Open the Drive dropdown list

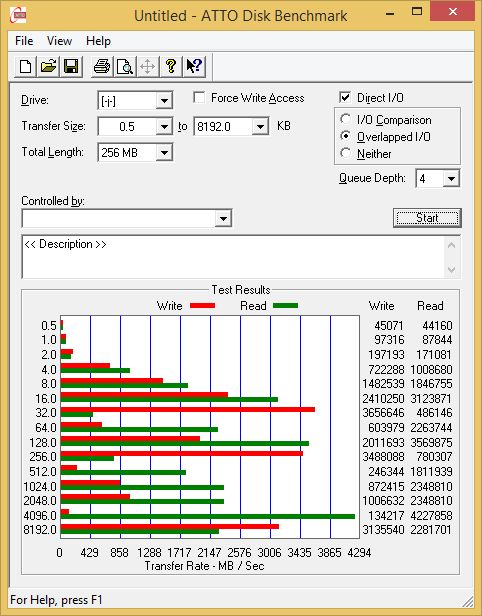click(x=164, y=101)
